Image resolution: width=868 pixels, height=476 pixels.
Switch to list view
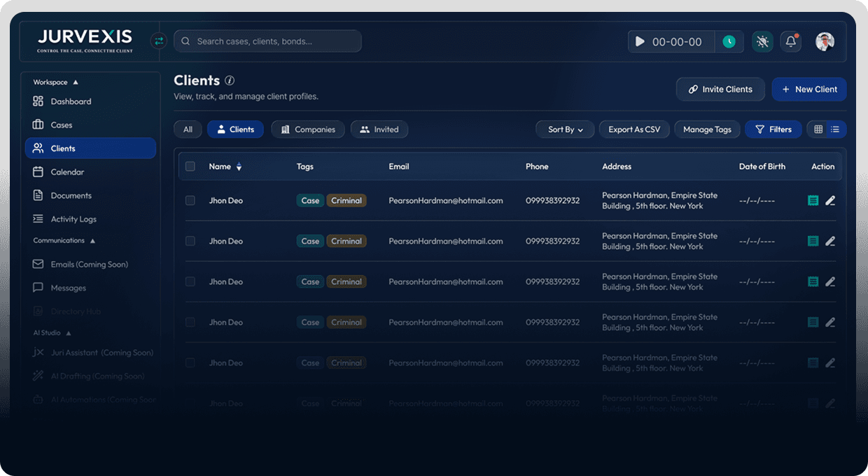(x=836, y=129)
